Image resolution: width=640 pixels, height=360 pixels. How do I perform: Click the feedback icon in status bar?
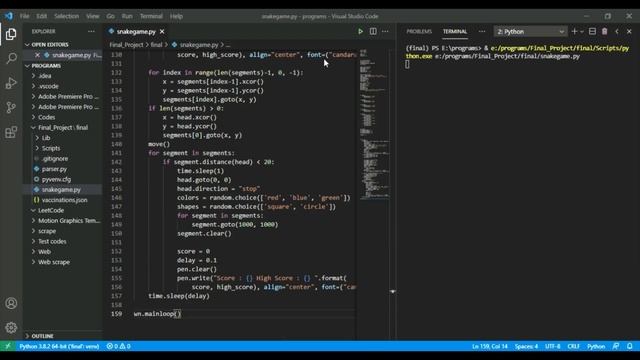pyautogui.click(x=616, y=346)
